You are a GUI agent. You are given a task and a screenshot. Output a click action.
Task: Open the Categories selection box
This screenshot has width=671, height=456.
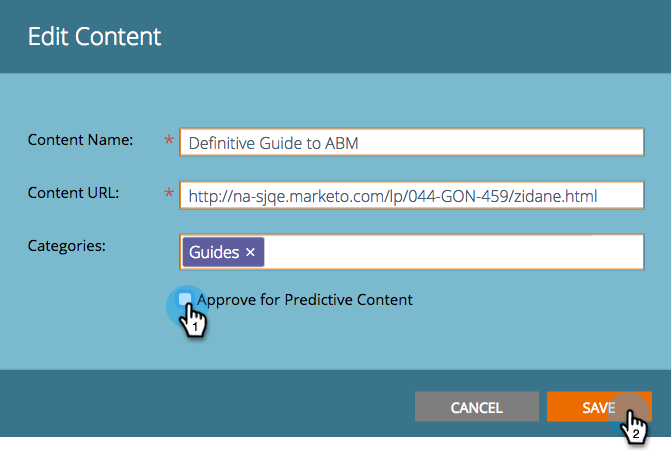coord(450,252)
